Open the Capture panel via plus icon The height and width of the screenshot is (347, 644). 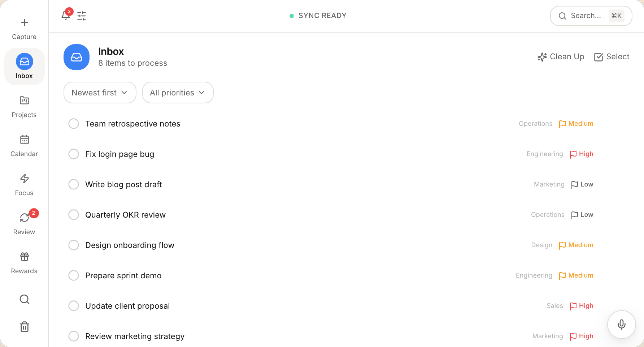pyautogui.click(x=24, y=22)
